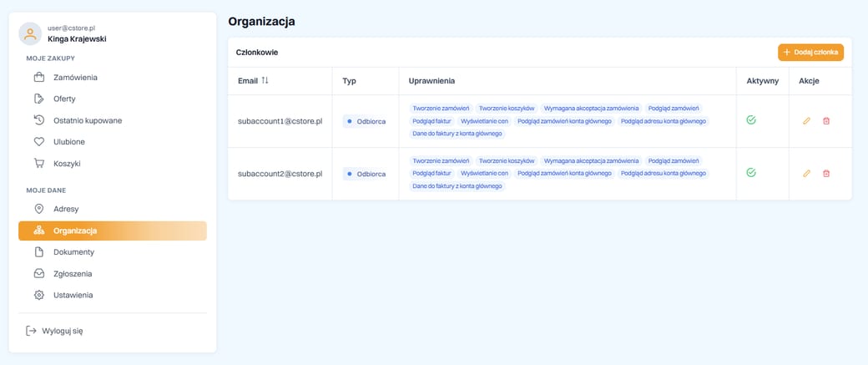Screen dimensions: 868x365
Task: Click the Wyloguj się exit icon
Action: click(31, 332)
